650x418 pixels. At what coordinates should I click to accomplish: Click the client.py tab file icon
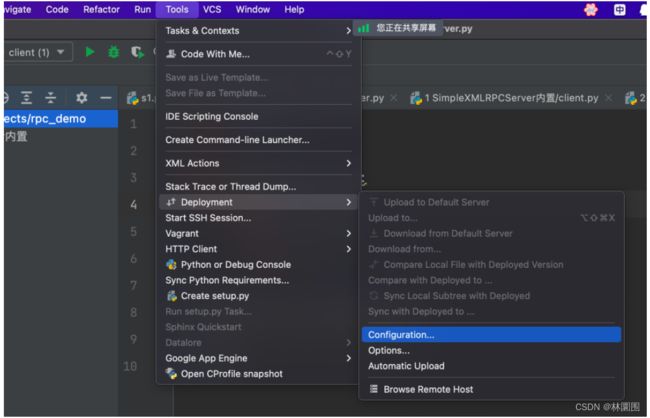pyautogui.click(x=416, y=98)
